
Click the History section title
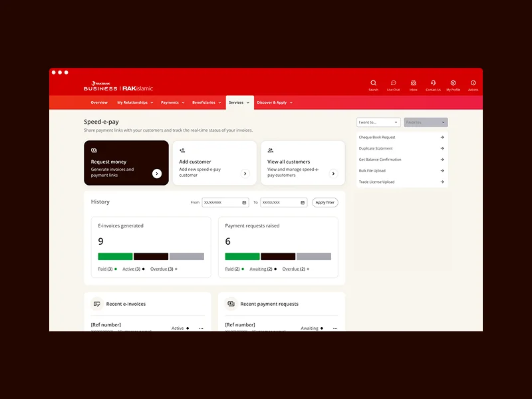[x=100, y=202]
